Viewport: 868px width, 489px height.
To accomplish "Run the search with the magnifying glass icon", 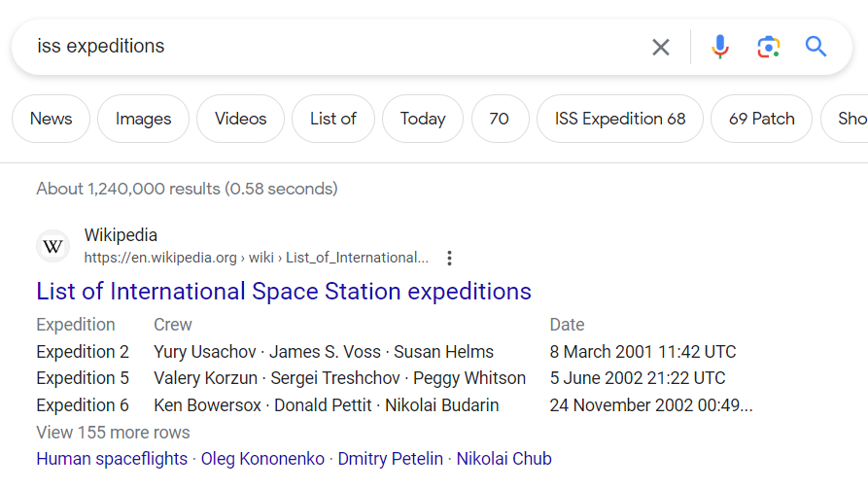I will 816,47.
